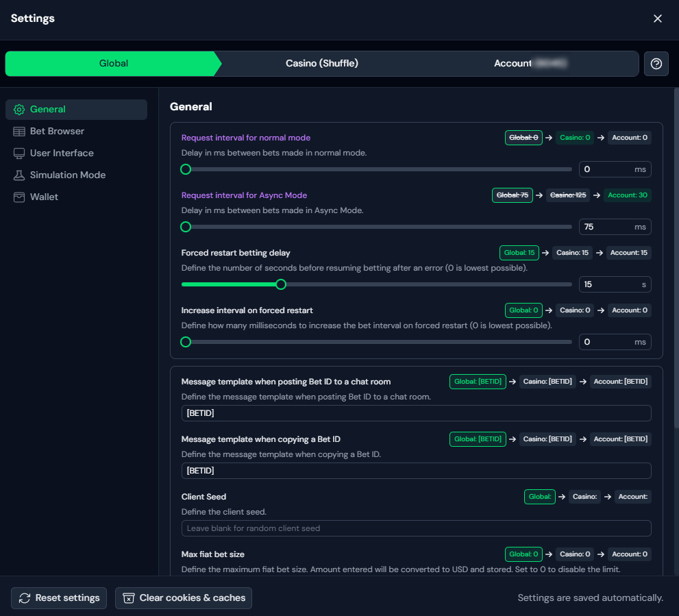679x616 pixels.
Task: Click the User Interface monitor icon
Action: point(19,153)
